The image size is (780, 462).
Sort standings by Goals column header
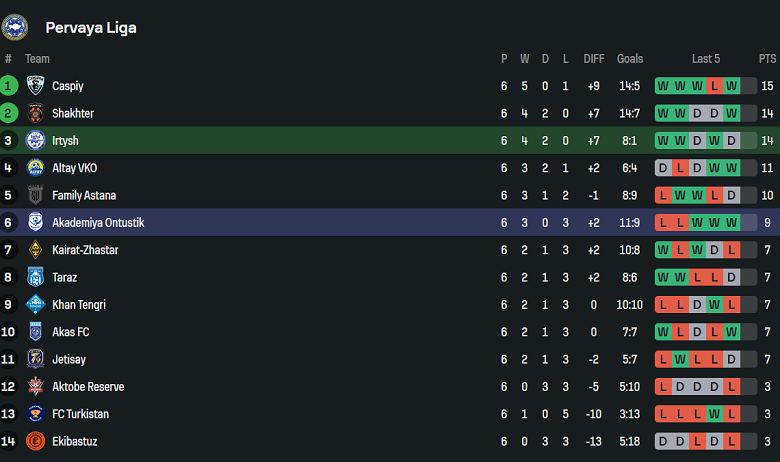630,59
